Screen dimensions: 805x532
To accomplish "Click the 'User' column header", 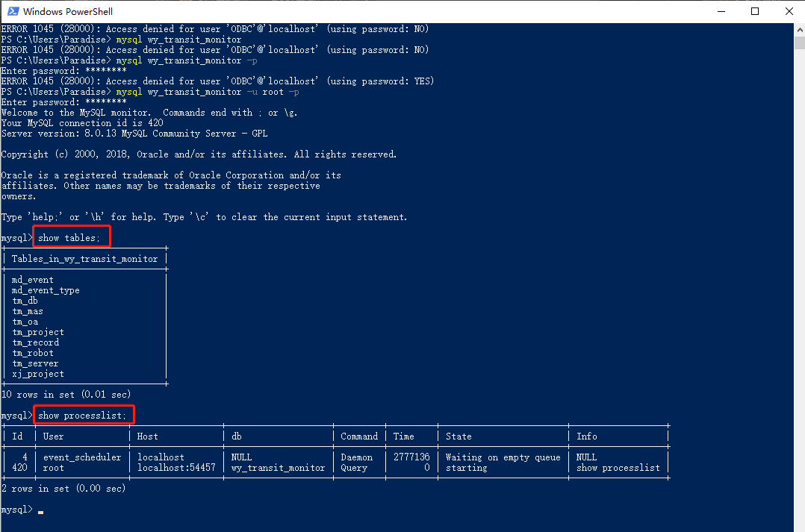I will tap(54, 436).
